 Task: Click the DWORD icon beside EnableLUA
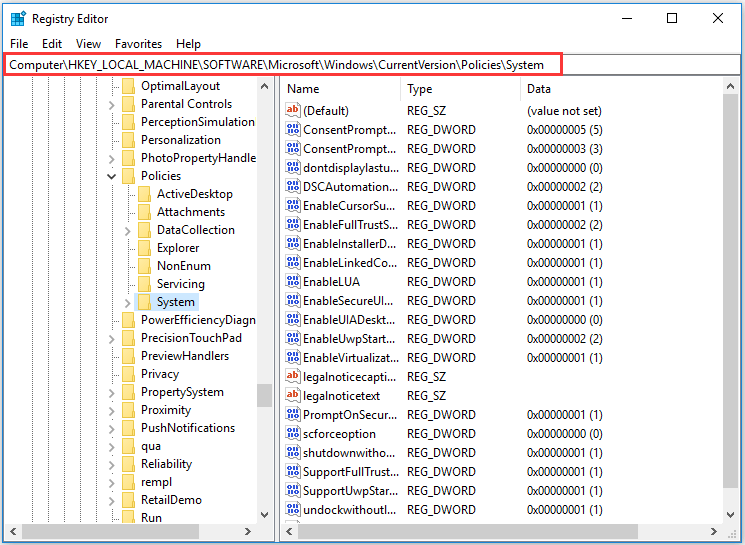[x=293, y=281]
